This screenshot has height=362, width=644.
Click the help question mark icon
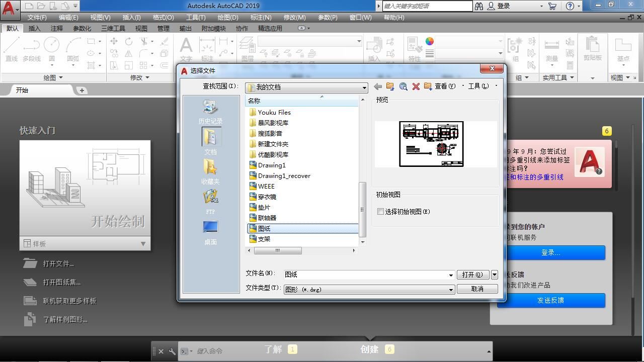(x=570, y=6)
